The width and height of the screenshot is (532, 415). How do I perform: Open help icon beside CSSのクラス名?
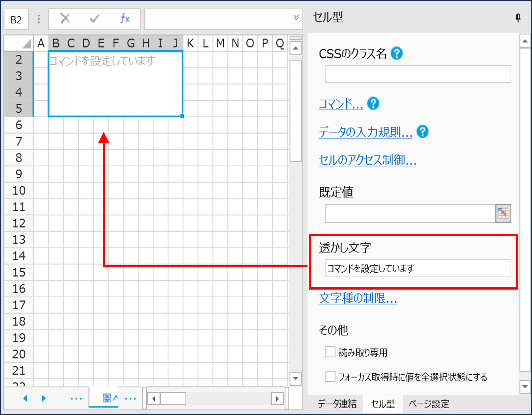[397, 53]
